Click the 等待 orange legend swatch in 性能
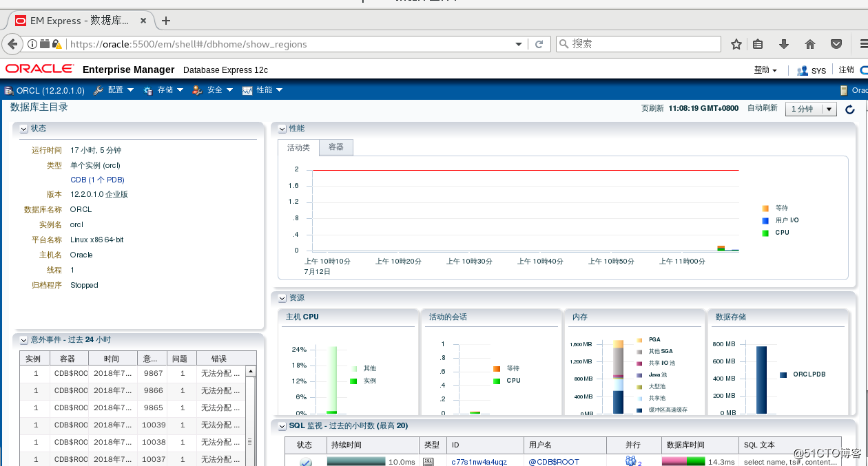868x466 pixels. (765, 208)
